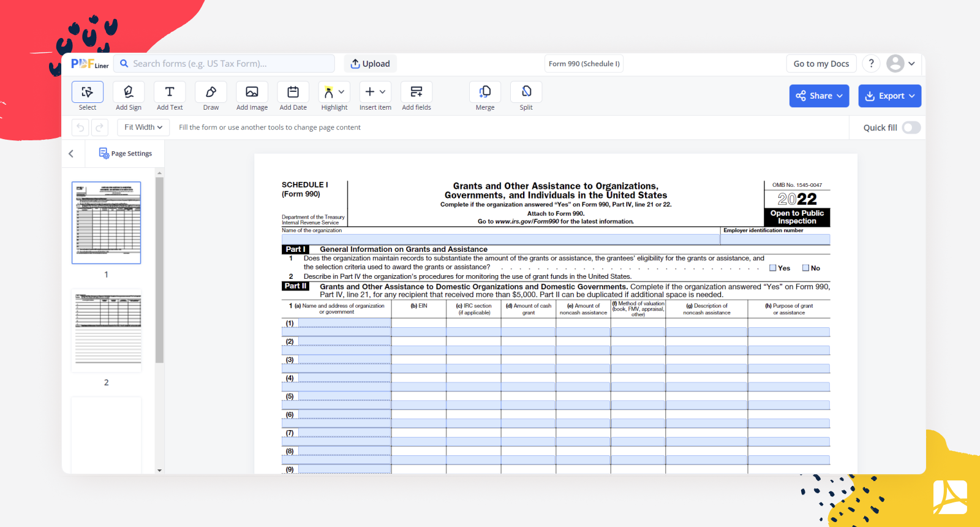
Task: Open the Fit Width zoom dropdown
Action: coord(143,127)
